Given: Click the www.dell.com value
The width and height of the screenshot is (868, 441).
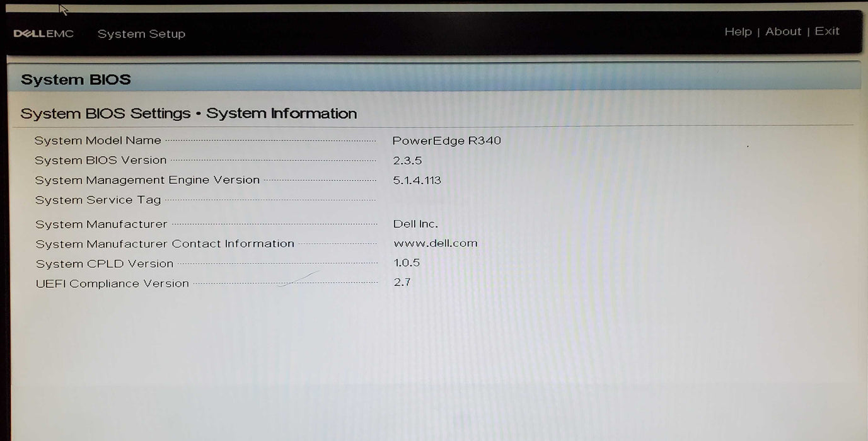Looking at the screenshot, I should [x=436, y=243].
